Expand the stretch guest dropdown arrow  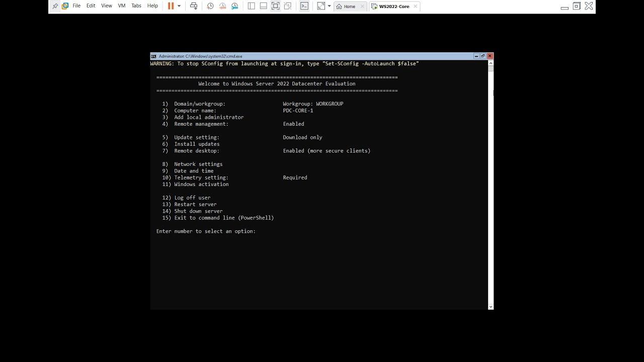[x=329, y=6]
